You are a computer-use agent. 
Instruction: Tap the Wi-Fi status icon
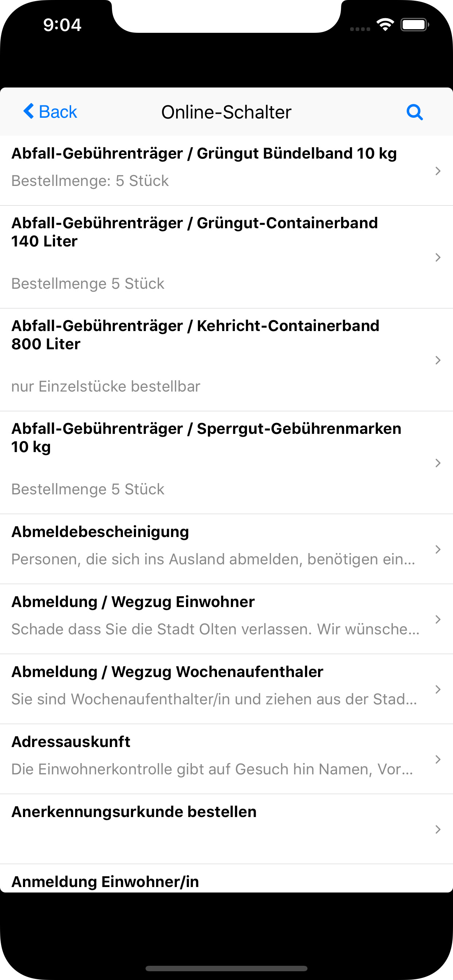(x=385, y=25)
